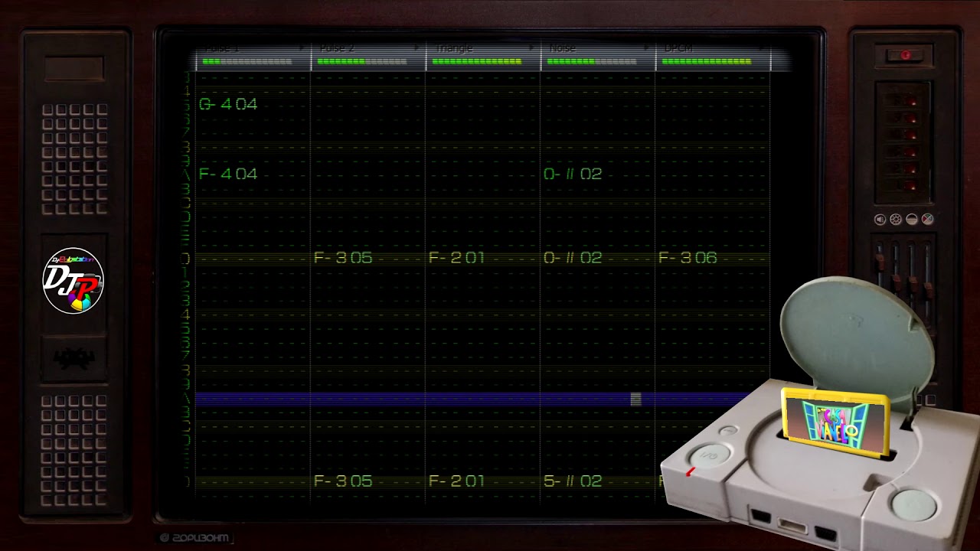Select the 5-# 02 note in Noise

(x=573, y=481)
